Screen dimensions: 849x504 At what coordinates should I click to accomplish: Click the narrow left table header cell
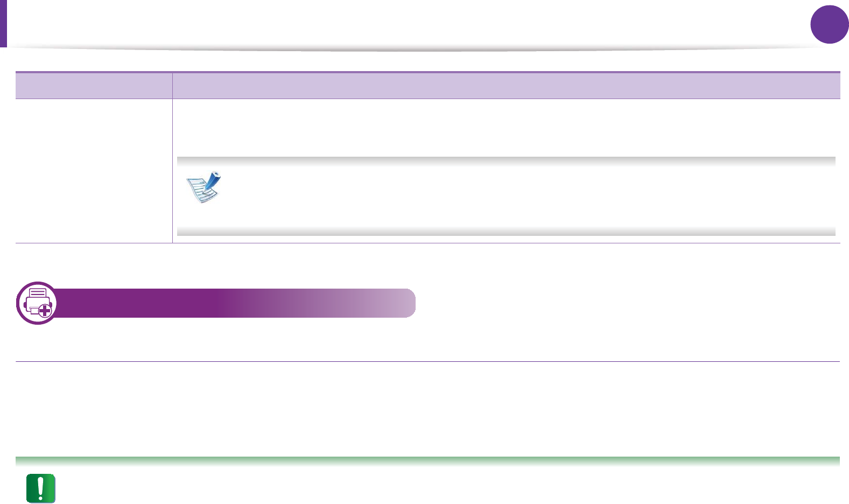tap(94, 86)
